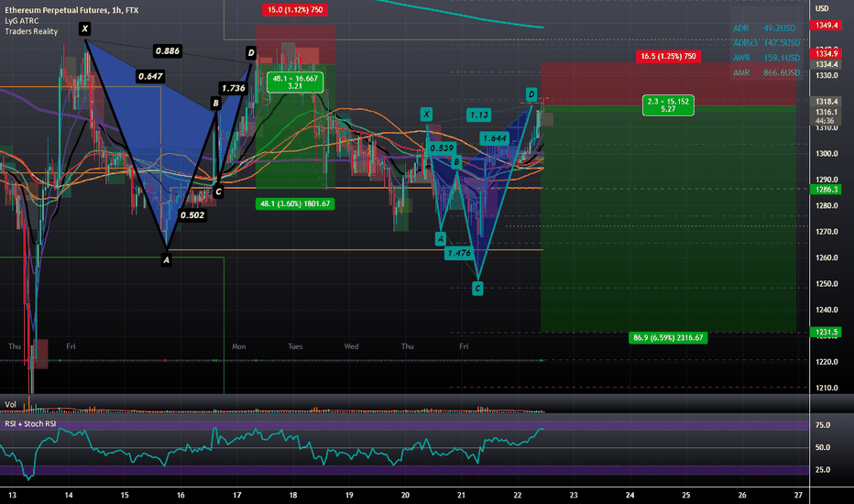Select black harmonic pattern point A

[166, 260]
